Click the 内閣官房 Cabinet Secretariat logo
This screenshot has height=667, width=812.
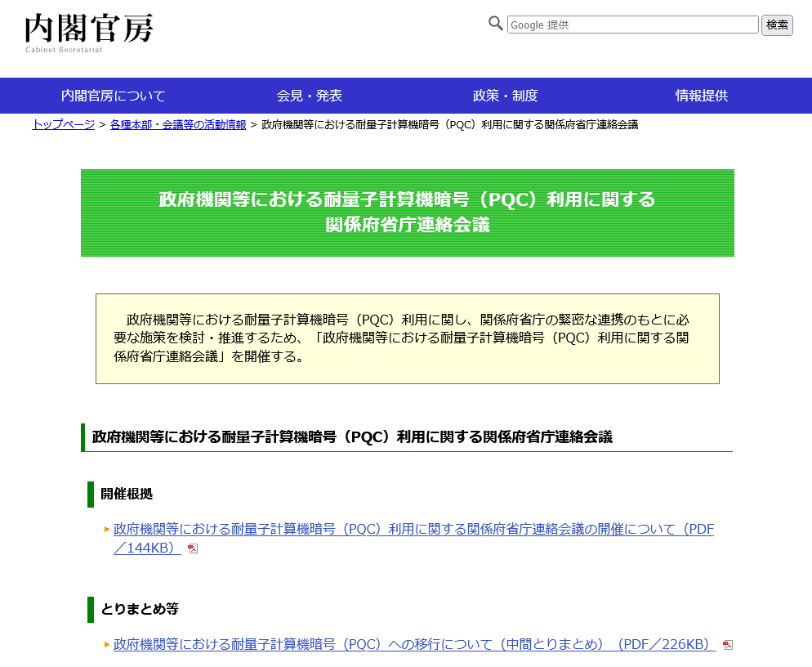click(x=88, y=32)
